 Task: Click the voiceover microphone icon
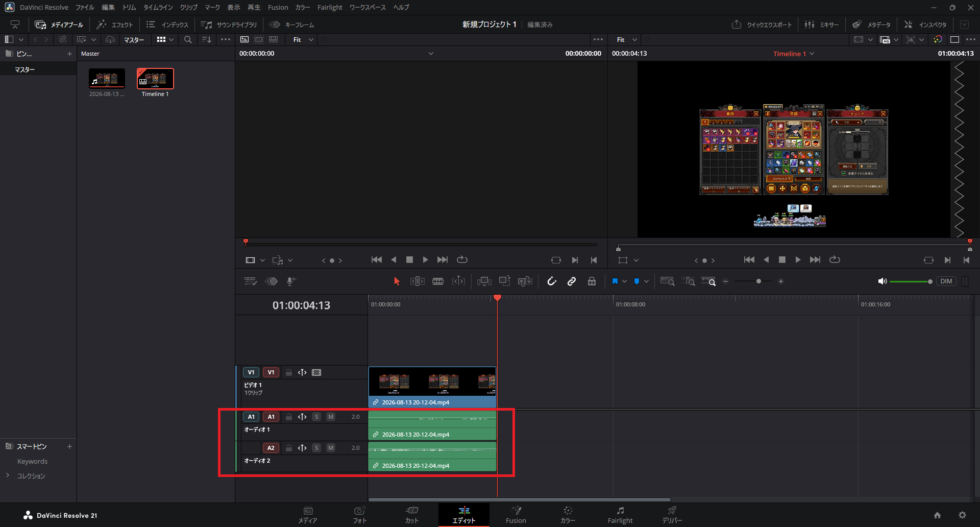[x=291, y=281]
